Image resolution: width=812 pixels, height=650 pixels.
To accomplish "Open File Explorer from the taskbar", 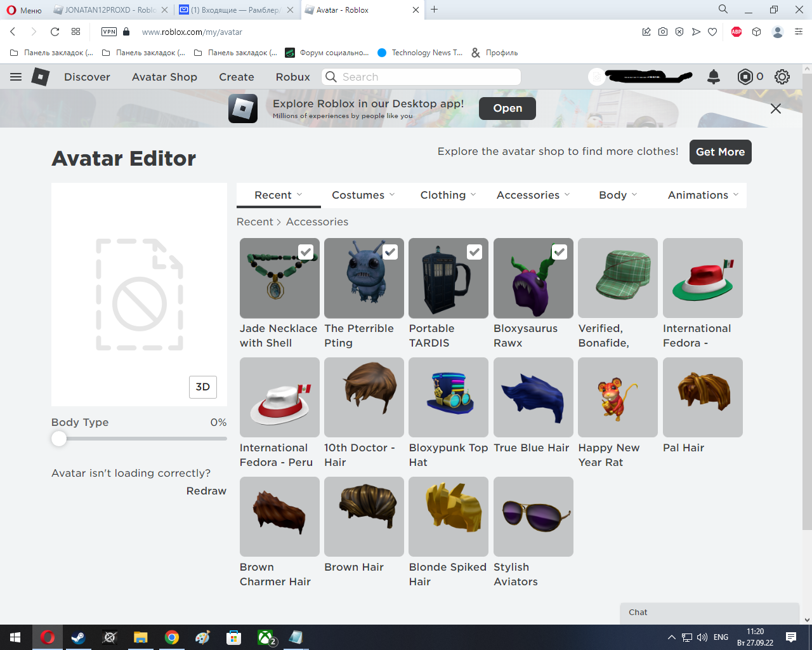I will [x=141, y=637].
